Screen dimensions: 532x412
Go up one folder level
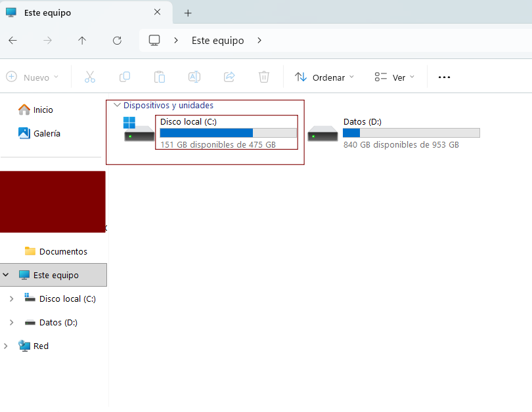pyautogui.click(x=82, y=41)
